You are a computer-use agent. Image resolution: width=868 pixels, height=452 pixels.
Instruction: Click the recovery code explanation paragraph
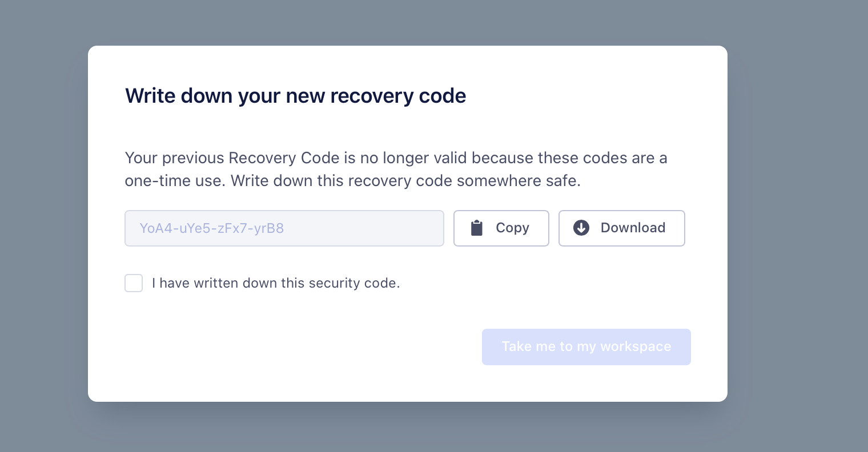pos(396,169)
